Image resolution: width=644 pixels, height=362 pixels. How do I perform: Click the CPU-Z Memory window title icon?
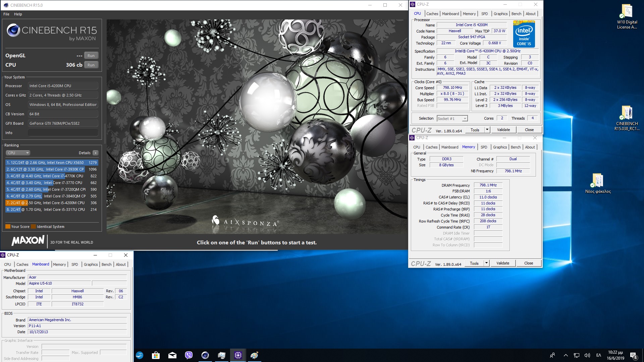[x=412, y=138]
